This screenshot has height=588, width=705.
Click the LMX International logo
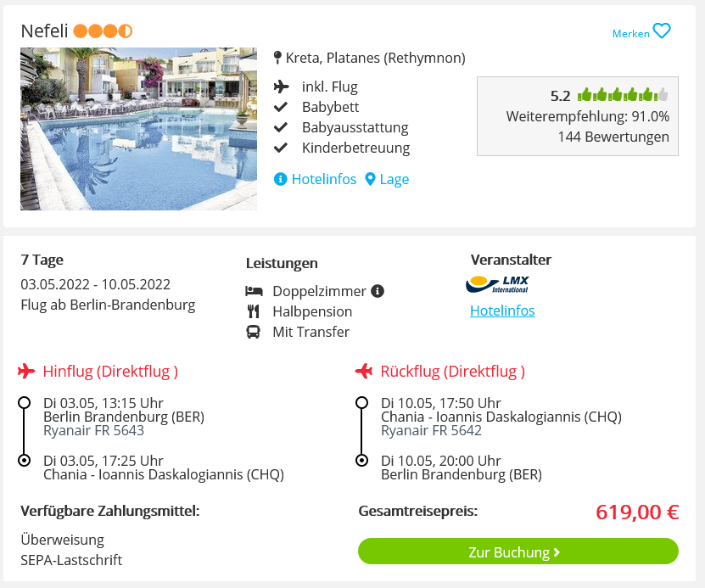tap(497, 284)
